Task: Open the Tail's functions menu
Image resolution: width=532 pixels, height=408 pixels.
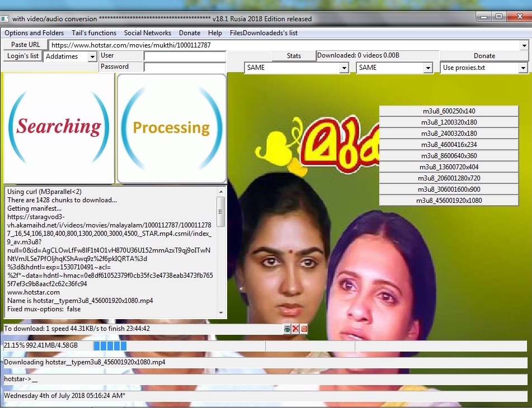Action: coord(94,33)
